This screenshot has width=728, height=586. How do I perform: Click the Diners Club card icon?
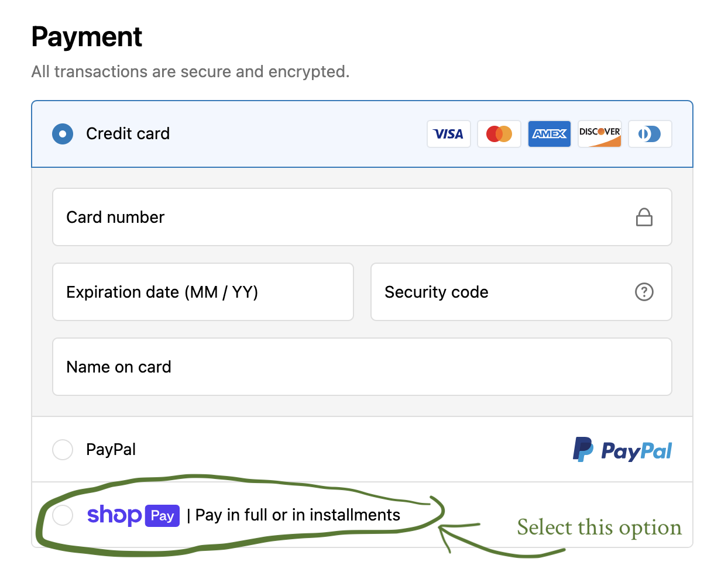tap(650, 134)
